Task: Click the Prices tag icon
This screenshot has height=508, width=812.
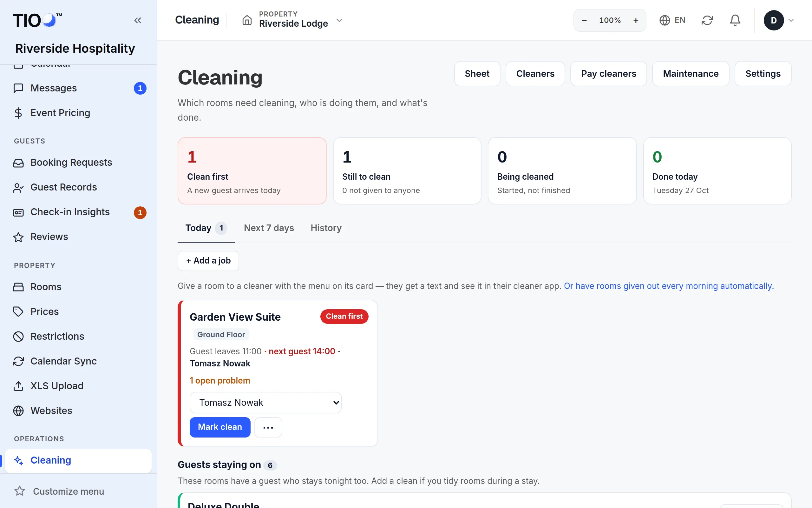Action: pyautogui.click(x=18, y=312)
